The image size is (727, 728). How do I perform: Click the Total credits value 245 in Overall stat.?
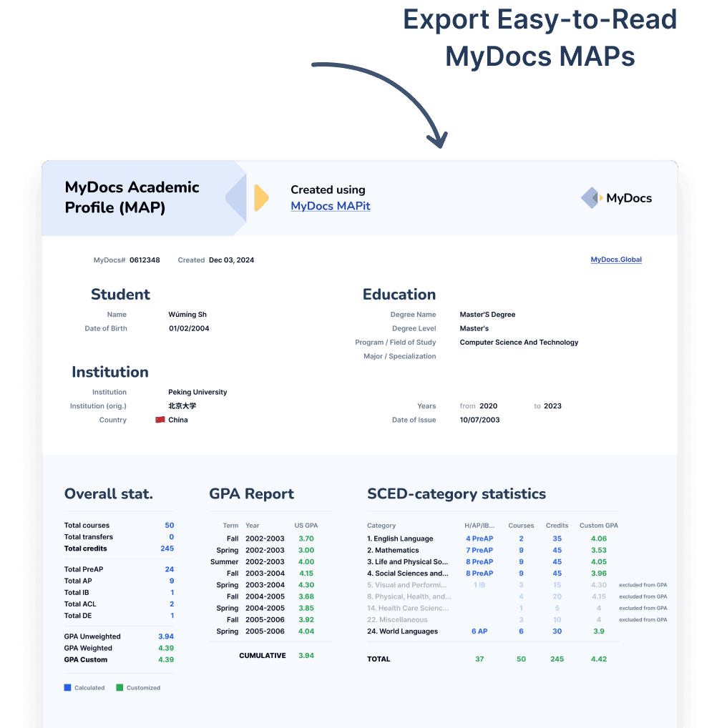coord(167,549)
